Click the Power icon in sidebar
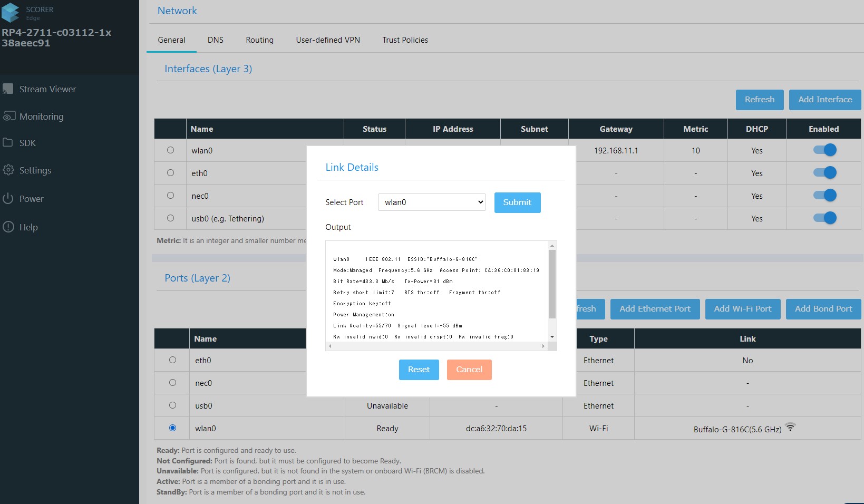 (8, 199)
